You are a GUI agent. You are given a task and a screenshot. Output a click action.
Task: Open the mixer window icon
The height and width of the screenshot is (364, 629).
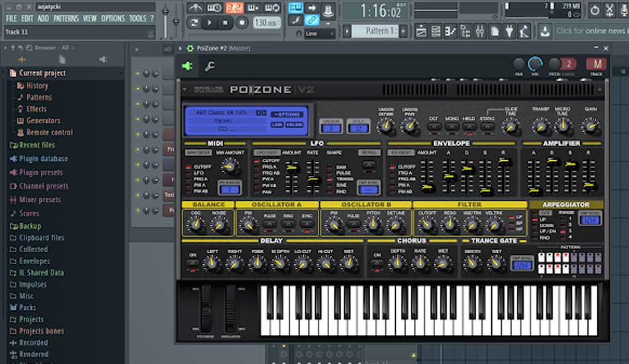pos(480,31)
